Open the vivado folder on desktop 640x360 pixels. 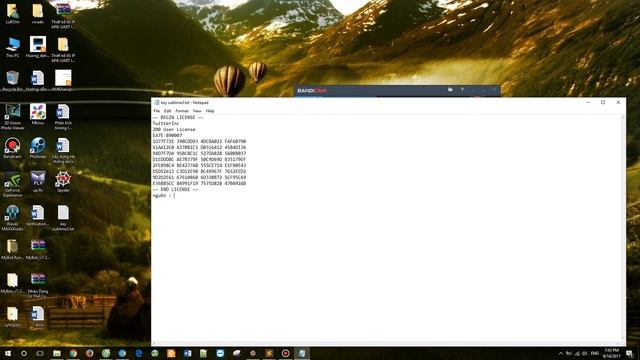(x=38, y=13)
